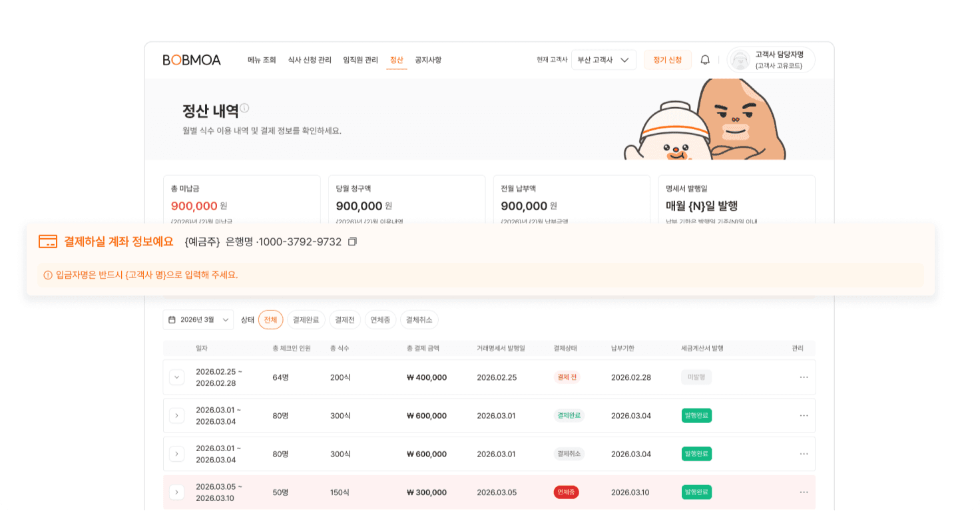
Task: Click the credit card icon in account banner
Action: point(48,242)
